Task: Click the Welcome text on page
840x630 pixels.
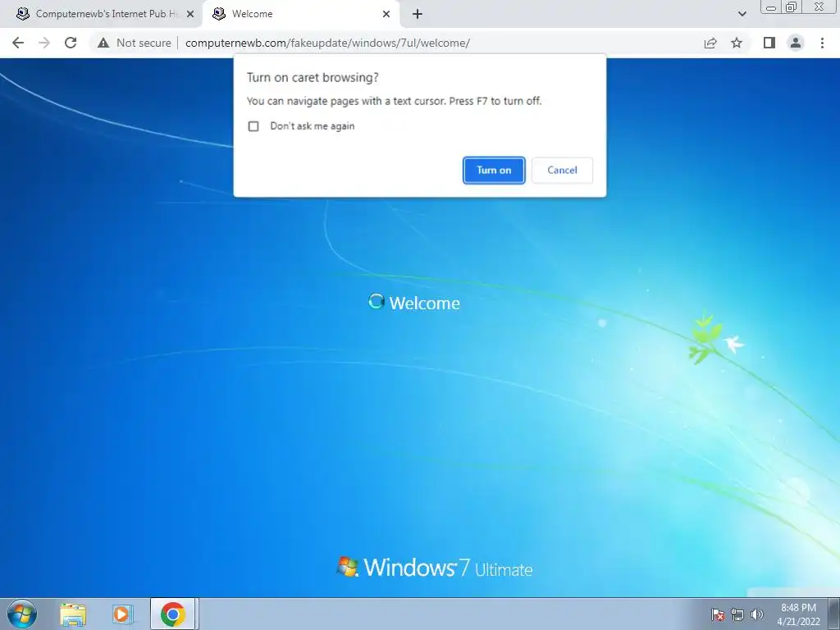Action: tap(424, 304)
